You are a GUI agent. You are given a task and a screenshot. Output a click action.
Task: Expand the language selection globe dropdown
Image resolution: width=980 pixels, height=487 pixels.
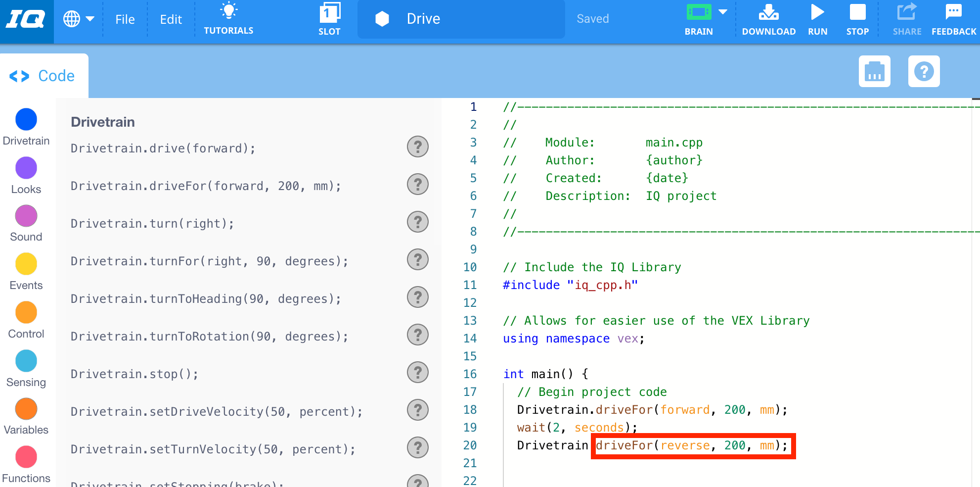(x=78, y=19)
